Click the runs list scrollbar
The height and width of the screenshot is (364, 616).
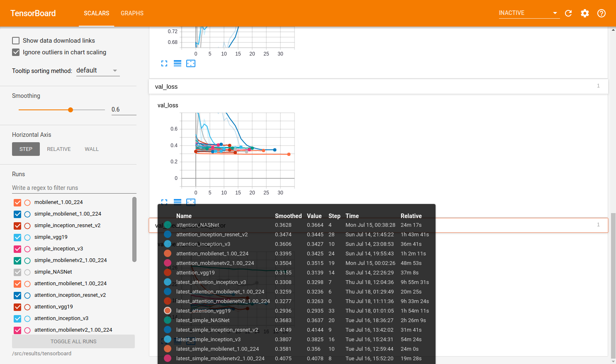pos(134,229)
